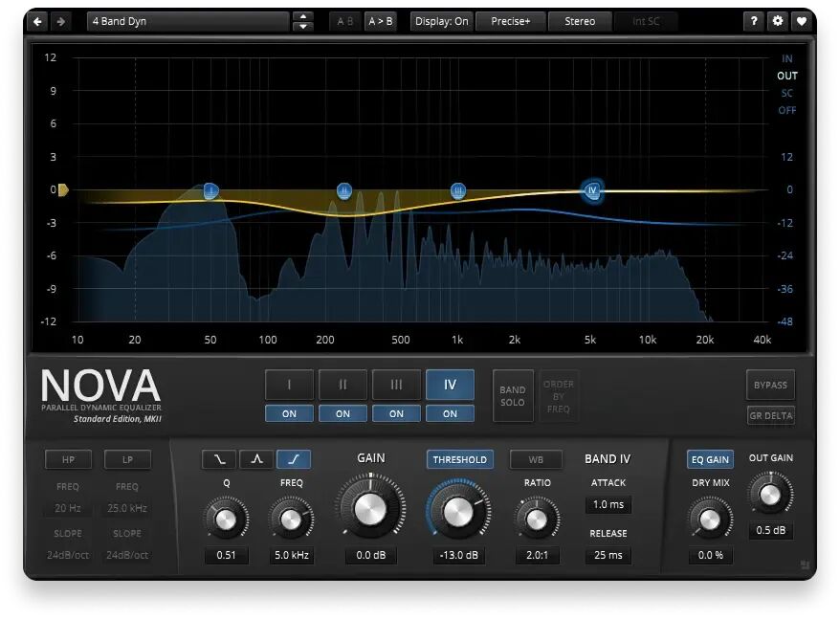840x619 pixels.
Task: Select band IV node in the graph
Action: 592,190
